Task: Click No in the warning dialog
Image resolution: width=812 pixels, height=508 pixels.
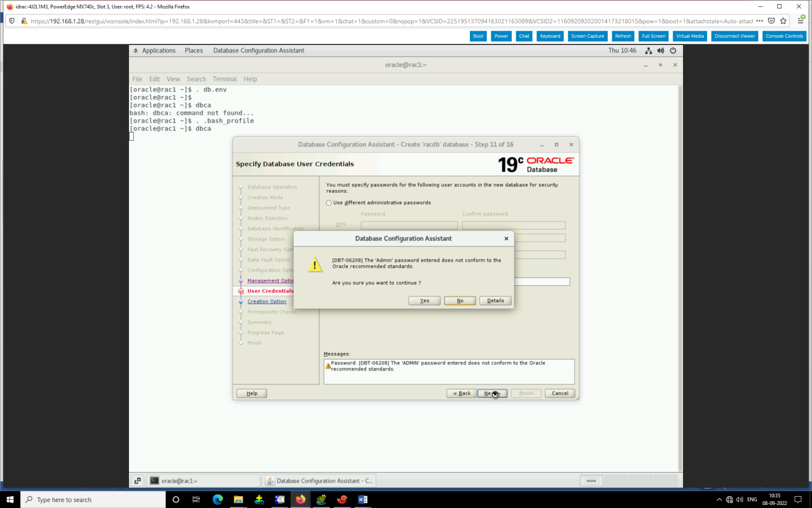Action: pos(460,301)
